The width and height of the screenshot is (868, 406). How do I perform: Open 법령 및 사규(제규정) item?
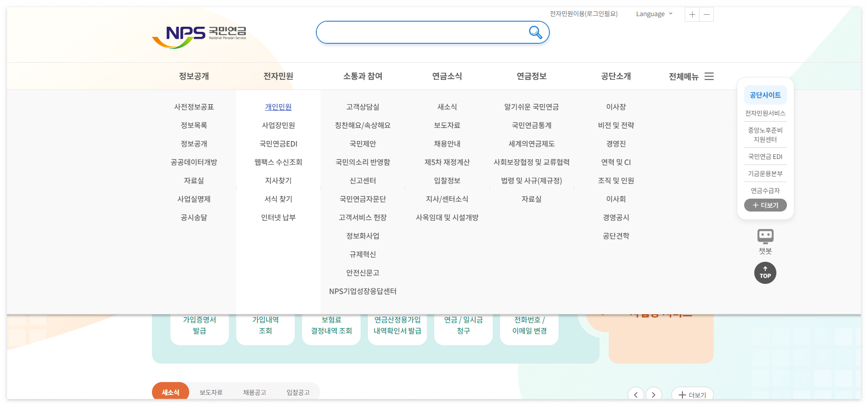531,181
